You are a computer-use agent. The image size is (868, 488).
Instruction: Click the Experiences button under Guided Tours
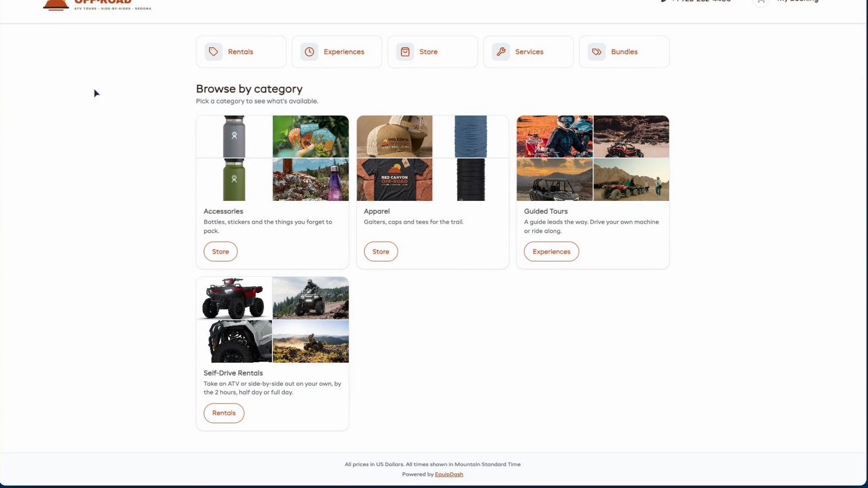coord(551,251)
